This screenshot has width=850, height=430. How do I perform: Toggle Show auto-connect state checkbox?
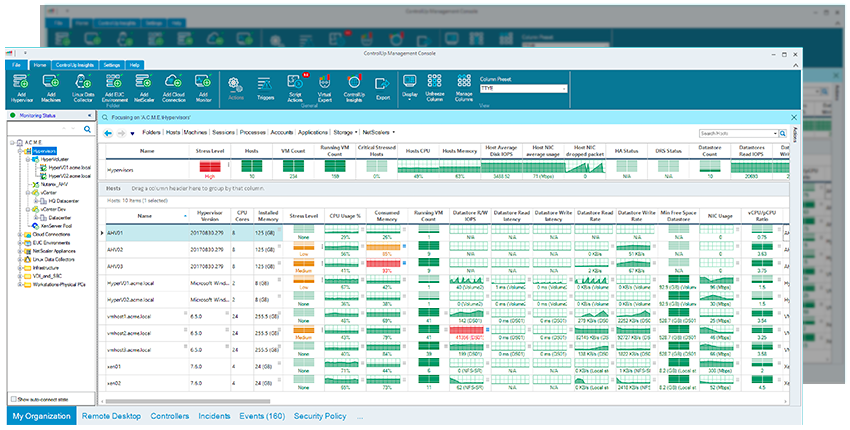point(14,399)
